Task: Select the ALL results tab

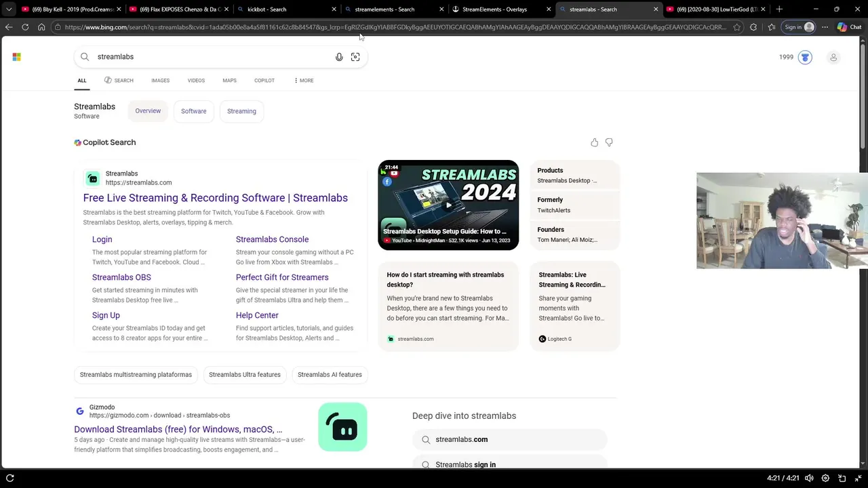Action: [x=81, y=81]
